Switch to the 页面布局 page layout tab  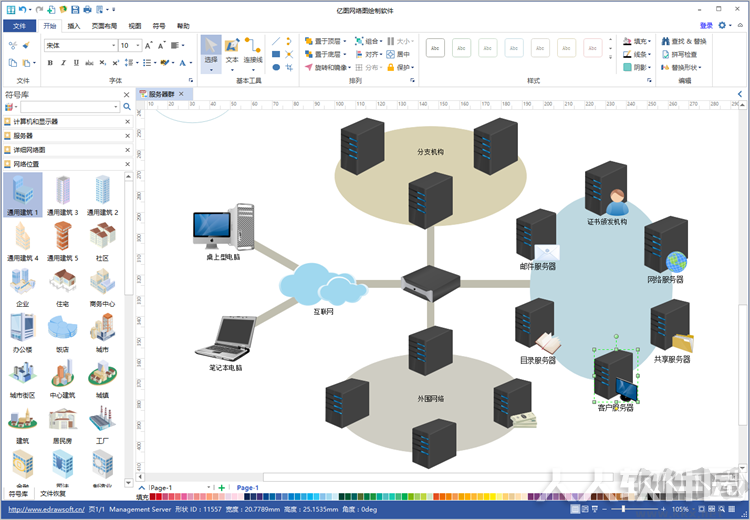coord(104,26)
